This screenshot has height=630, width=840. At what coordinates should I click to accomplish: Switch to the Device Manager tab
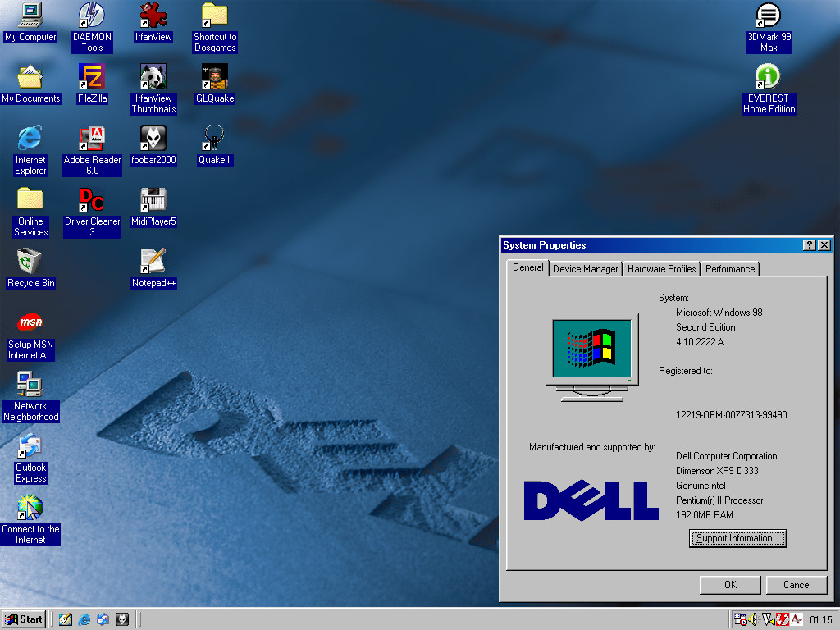tap(586, 269)
